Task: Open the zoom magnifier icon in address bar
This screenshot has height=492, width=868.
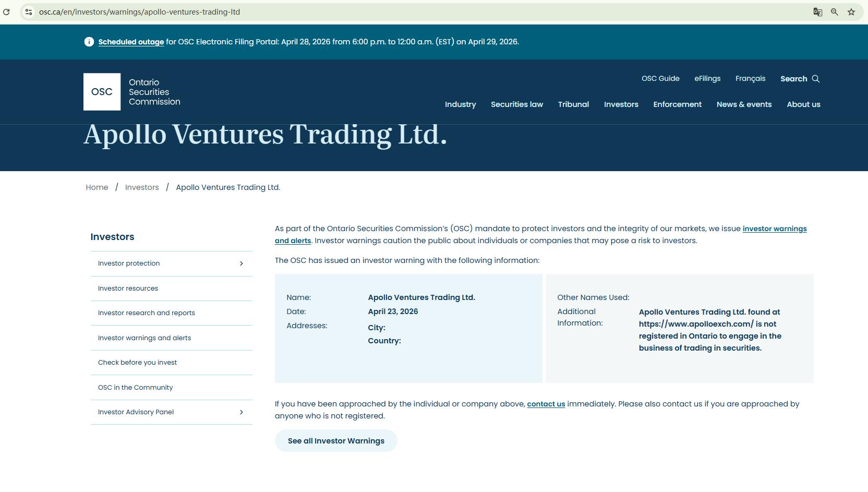Action: (x=835, y=12)
